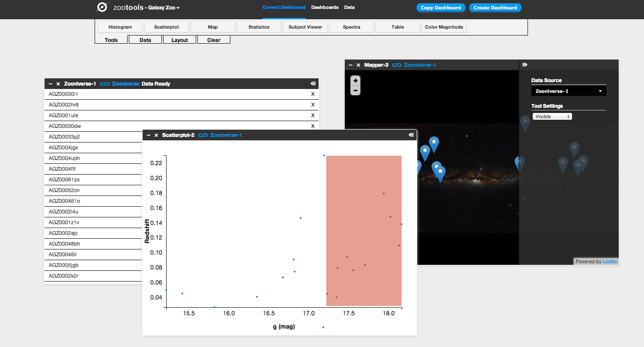Toggle the Zooniverse-1 panel hamburger menu
The height and width of the screenshot is (347, 644).
coord(313,84)
